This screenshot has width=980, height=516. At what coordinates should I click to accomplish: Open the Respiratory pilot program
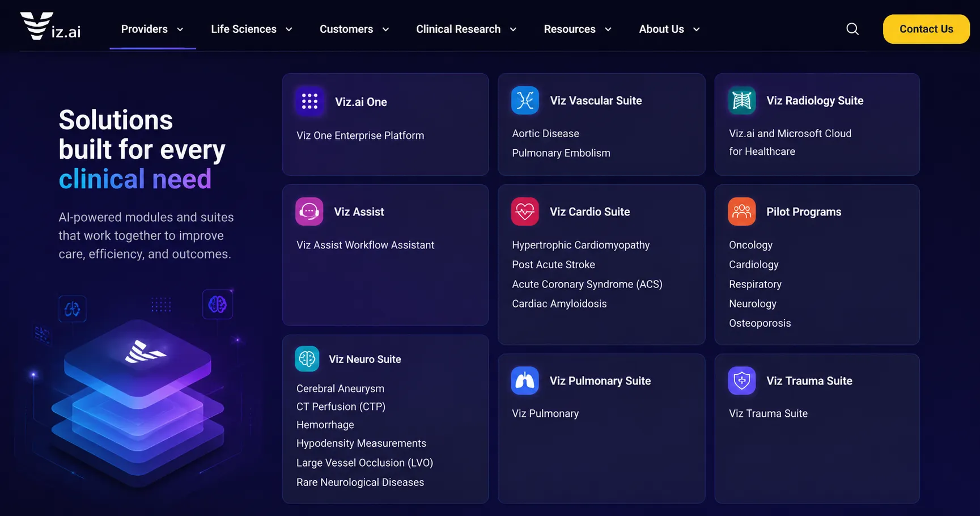click(755, 284)
